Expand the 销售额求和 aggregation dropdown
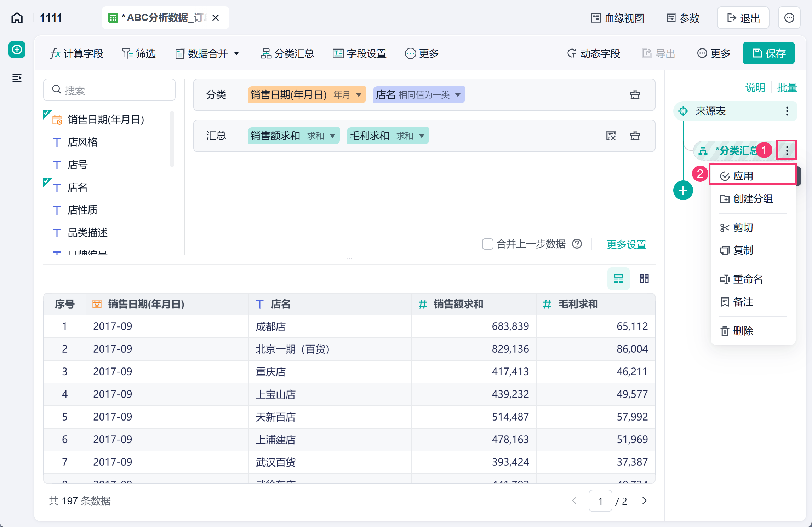Image resolution: width=812 pixels, height=527 pixels. pos(332,136)
